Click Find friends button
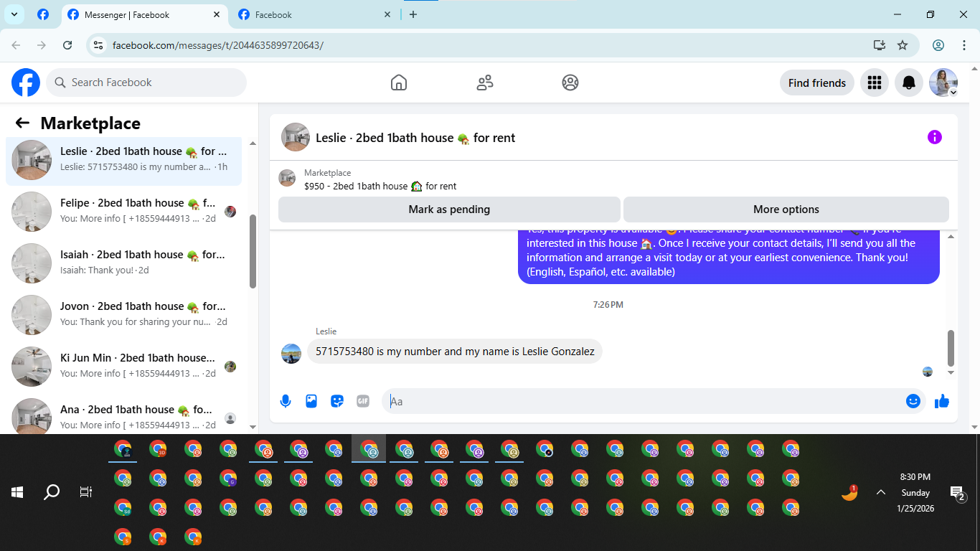 point(817,83)
